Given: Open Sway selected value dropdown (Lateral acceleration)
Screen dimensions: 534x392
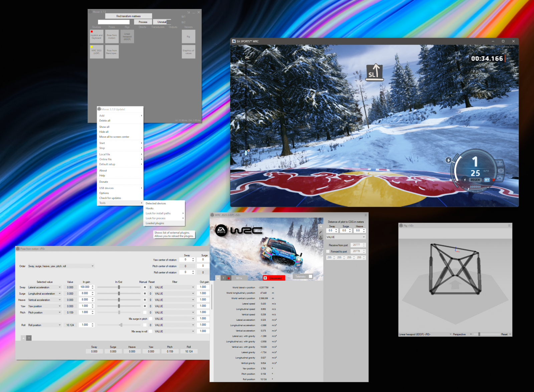Looking at the screenshot, I should coord(45,287).
